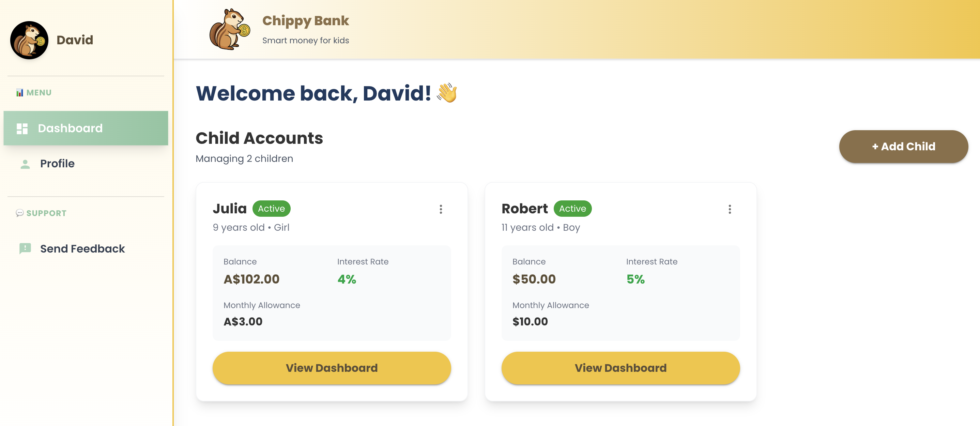The image size is (980, 426).
Task: Click the Support chat bubble icon
Action: coord(20,213)
